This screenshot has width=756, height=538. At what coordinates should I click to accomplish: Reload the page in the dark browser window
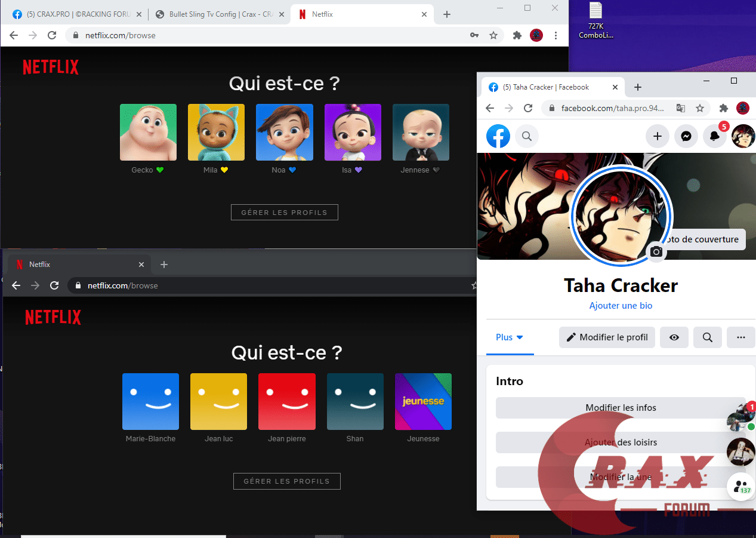pos(54,285)
